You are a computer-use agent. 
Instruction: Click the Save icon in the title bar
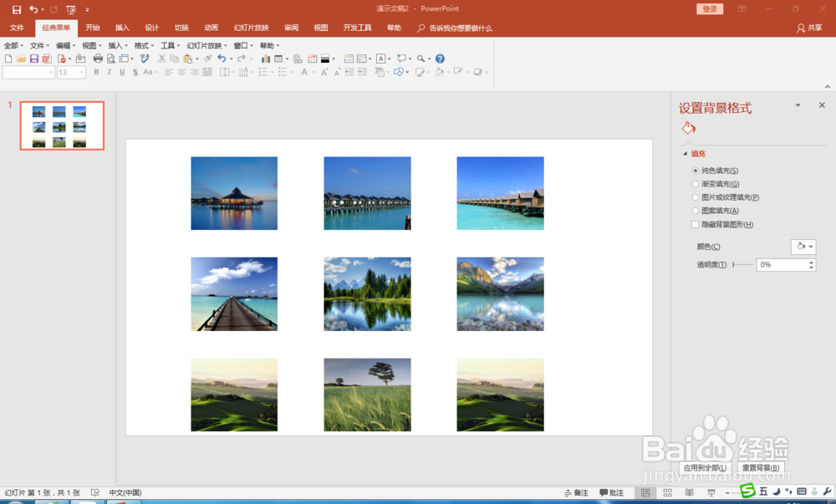(17, 9)
